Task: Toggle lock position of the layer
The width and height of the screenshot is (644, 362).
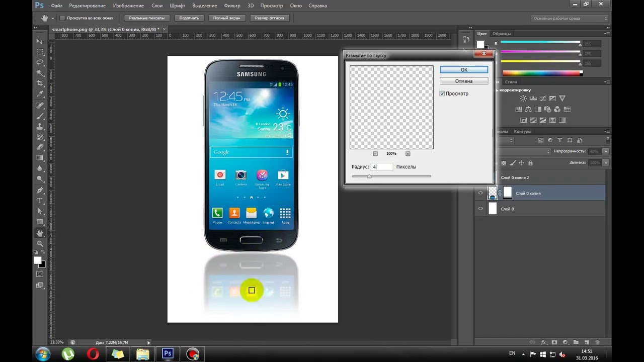Action: pos(522,163)
